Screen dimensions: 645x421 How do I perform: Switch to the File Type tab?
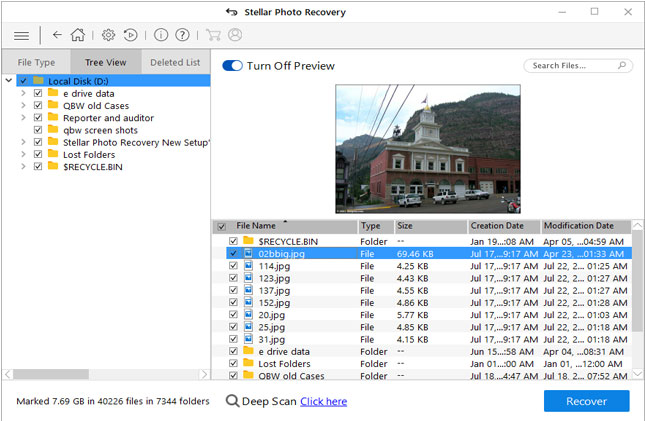pyautogui.click(x=36, y=62)
